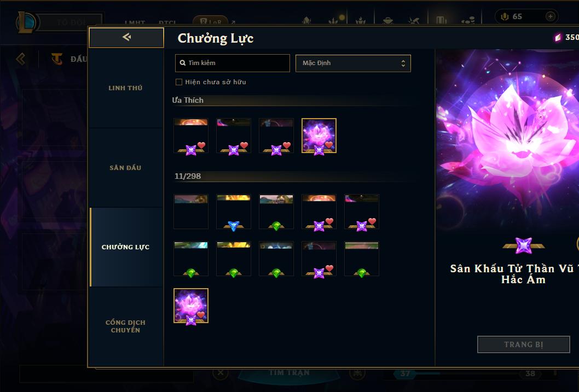This screenshot has width=579, height=392.
Task: Open the Sân Đấu tab
Action: click(x=125, y=168)
